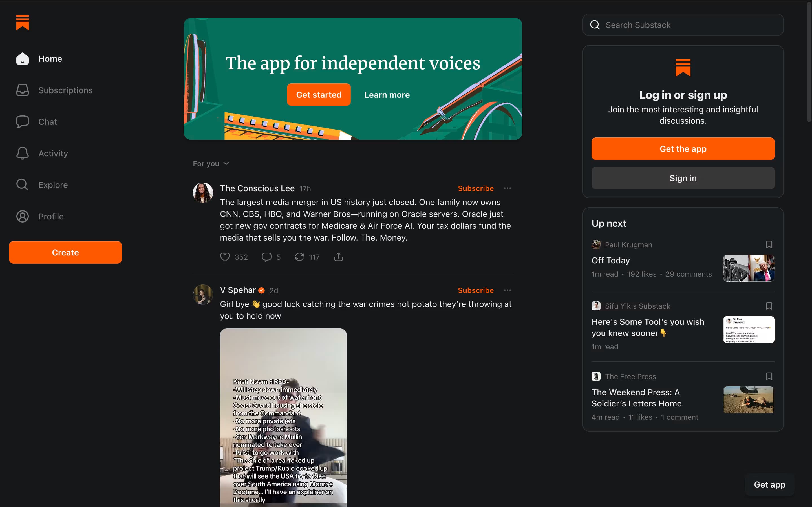The width and height of the screenshot is (812, 507).
Task: Open more options on The Conscious Lee's post
Action: [x=507, y=188]
